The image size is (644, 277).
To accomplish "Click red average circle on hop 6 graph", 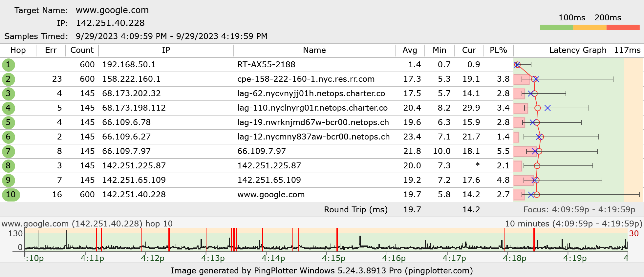I will [x=541, y=137].
